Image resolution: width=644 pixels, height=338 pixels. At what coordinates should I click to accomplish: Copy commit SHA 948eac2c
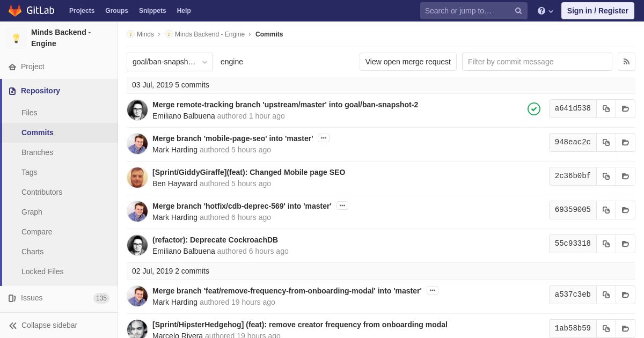(606, 142)
